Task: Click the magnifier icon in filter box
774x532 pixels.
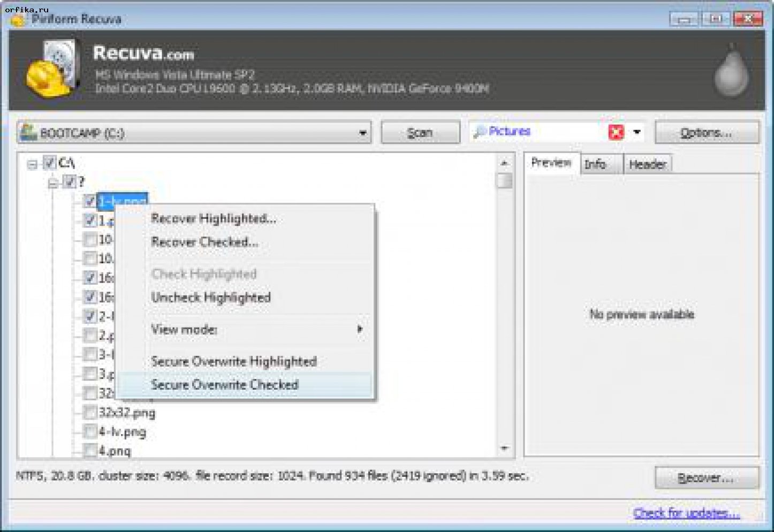Action: [x=480, y=132]
